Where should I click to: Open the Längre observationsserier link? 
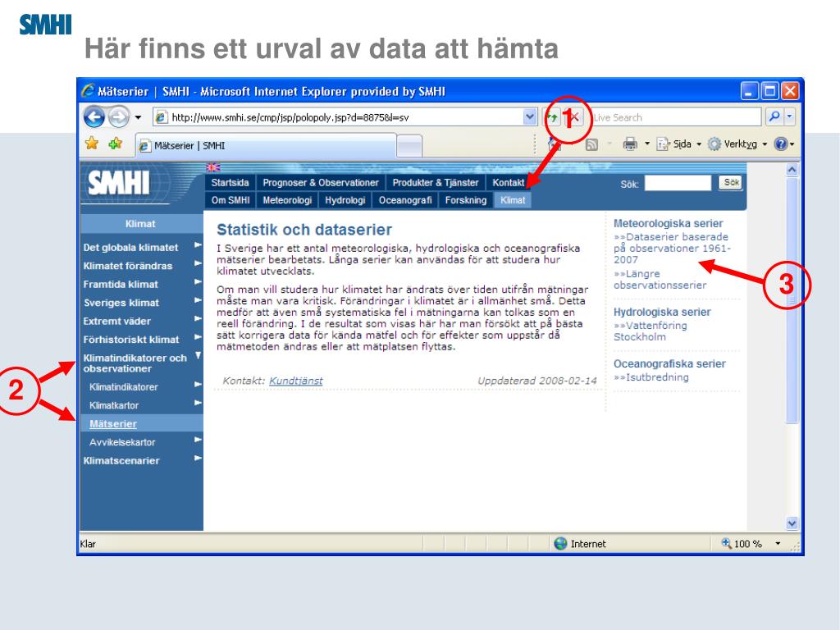pyautogui.click(x=660, y=280)
